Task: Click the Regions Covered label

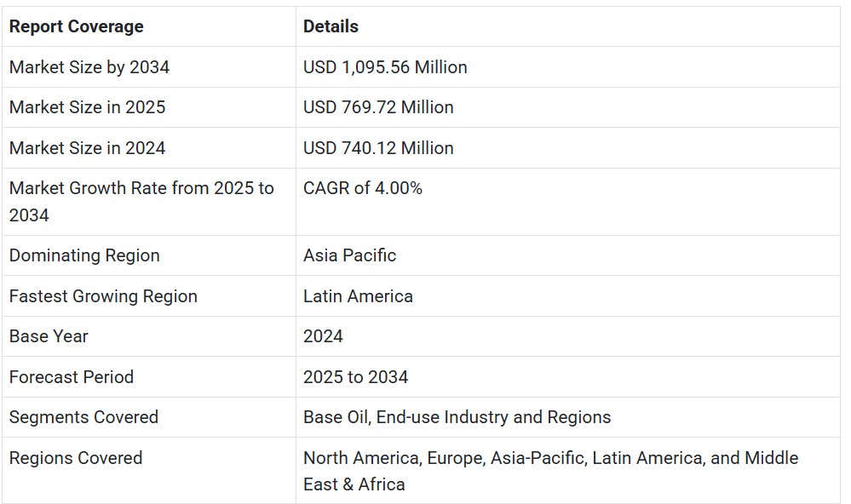Action: [76, 458]
